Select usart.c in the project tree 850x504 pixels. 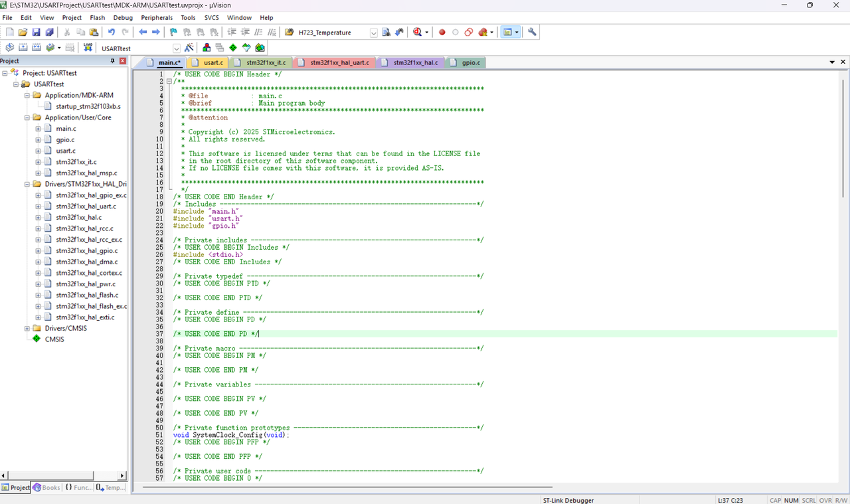click(65, 151)
